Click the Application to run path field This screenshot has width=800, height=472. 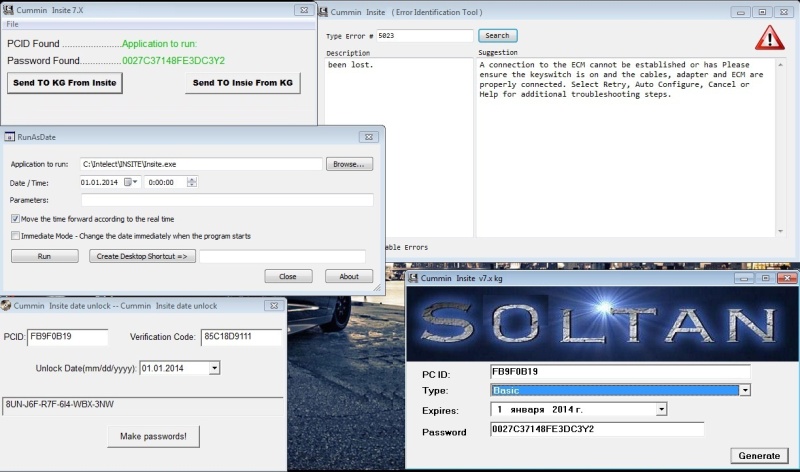pos(201,164)
